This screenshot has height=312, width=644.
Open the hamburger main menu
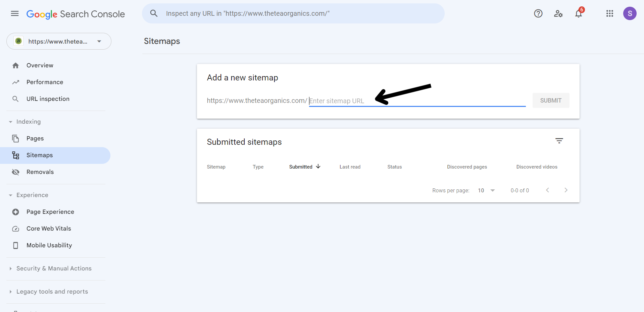click(x=15, y=13)
